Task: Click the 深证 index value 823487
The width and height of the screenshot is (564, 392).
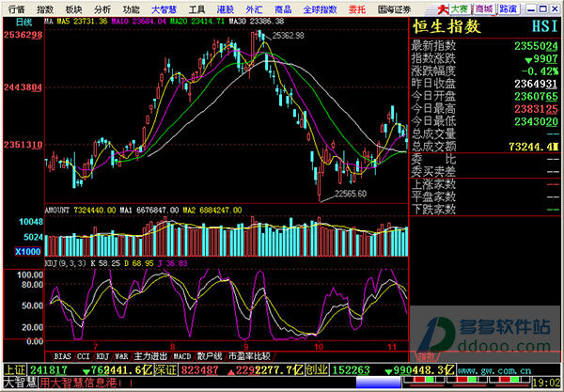Action: pyautogui.click(x=200, y=369)
